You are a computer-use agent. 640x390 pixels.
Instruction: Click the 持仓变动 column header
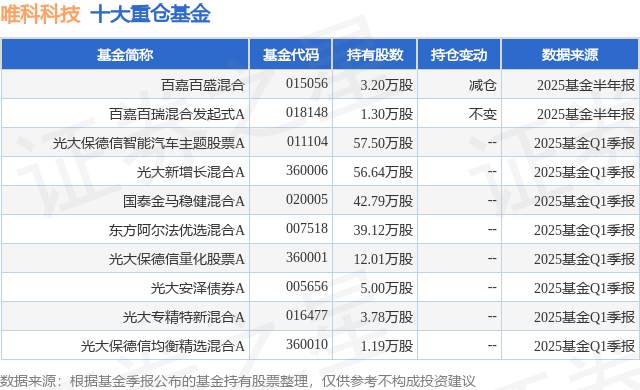459,54
